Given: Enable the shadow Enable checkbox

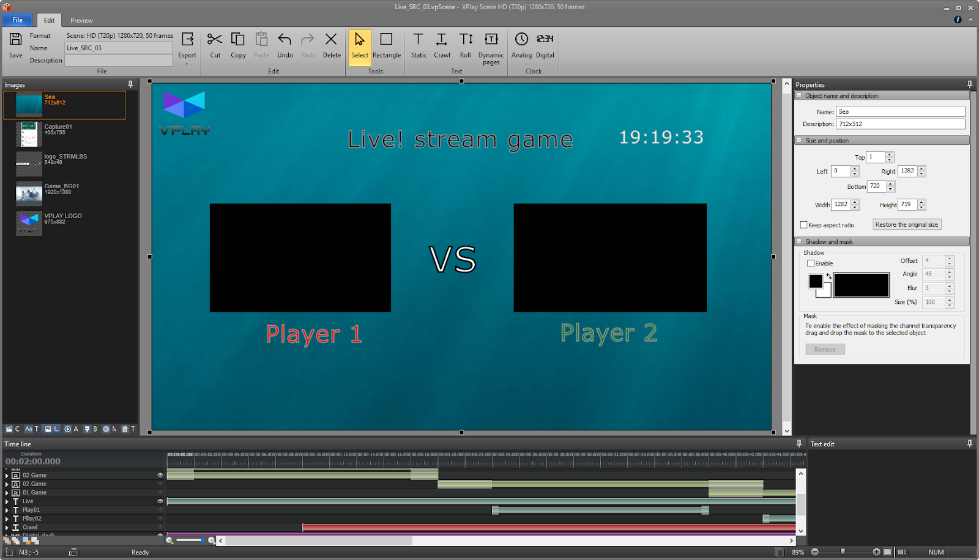Looking at the screenshot, I should (x=811, y=263).
